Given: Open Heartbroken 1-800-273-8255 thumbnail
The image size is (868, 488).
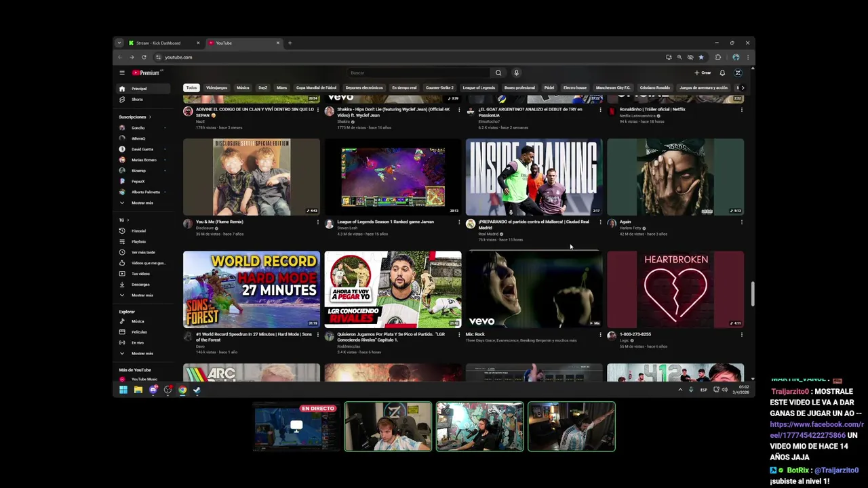Looking at the screenshot, I should click(x=675, y=289).
